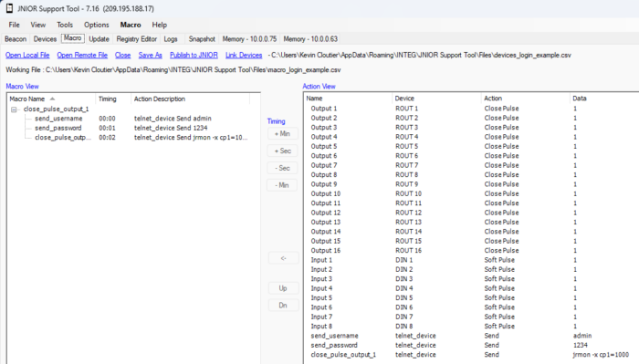Select the Input 4 action row
This screenshot has width=639, height=364.
[472, 288]
